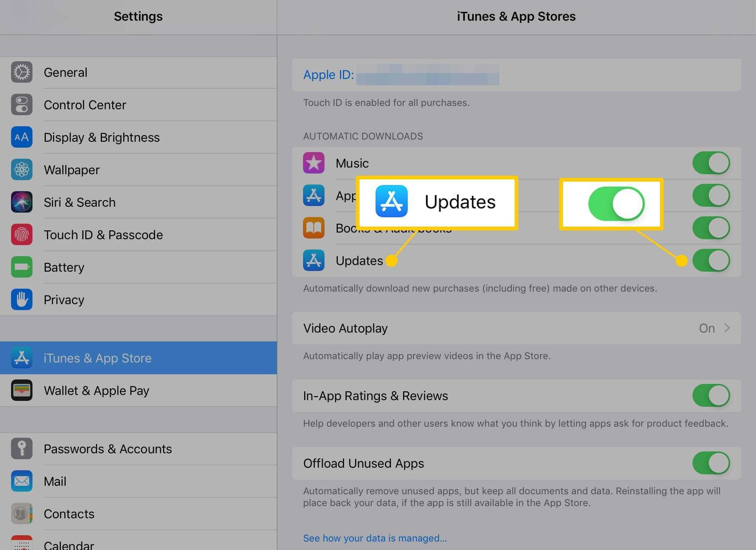Screen dimensions: 756x550
Task: Toggle the Updates automatic download switch
Action: 710,260
